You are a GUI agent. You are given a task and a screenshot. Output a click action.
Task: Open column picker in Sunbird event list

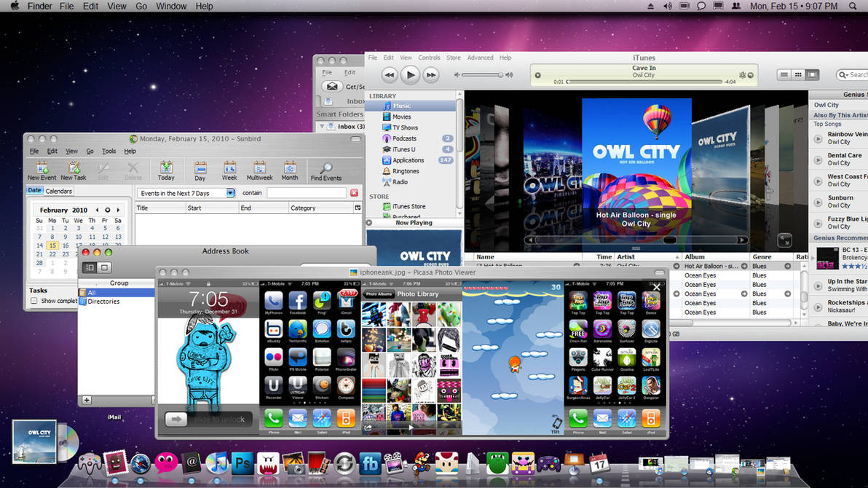click(x=358, y=208)
